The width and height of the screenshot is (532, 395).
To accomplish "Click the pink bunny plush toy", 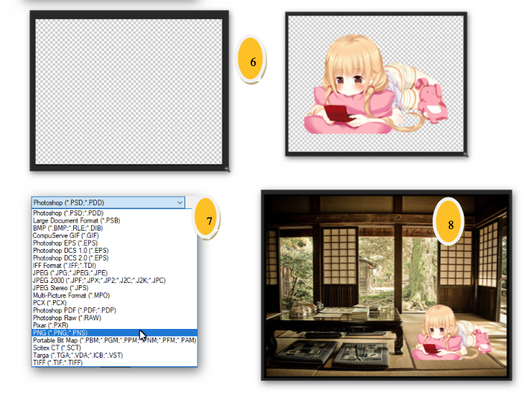I will click(x=433, y=101).
